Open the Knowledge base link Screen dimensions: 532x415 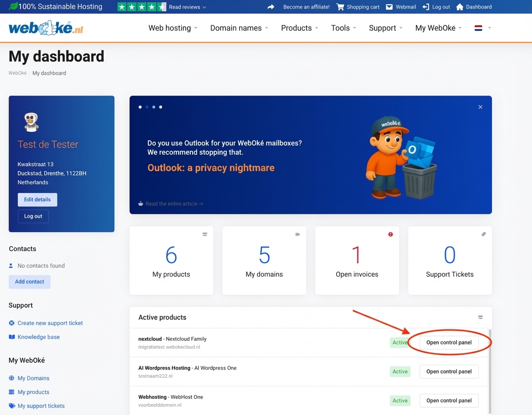pyautogui.click(x=39, y=337)
